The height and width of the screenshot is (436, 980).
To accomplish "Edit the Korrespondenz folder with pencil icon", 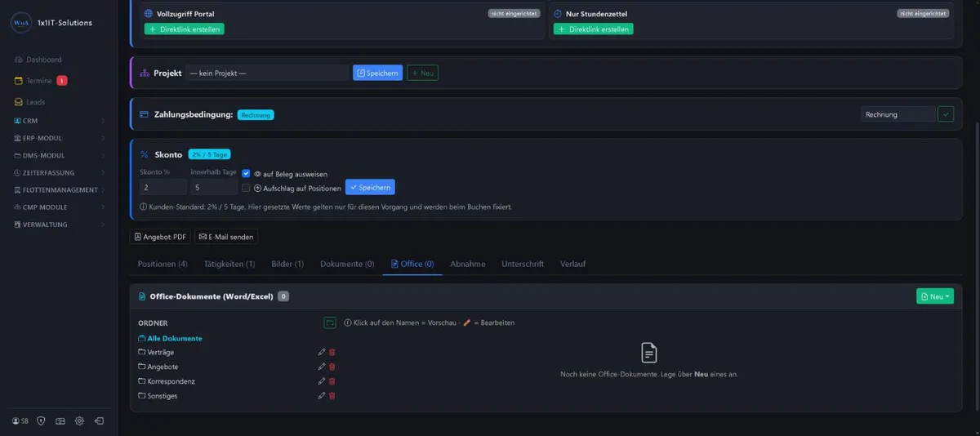I will pyautogui.click(x=322, y=381).
